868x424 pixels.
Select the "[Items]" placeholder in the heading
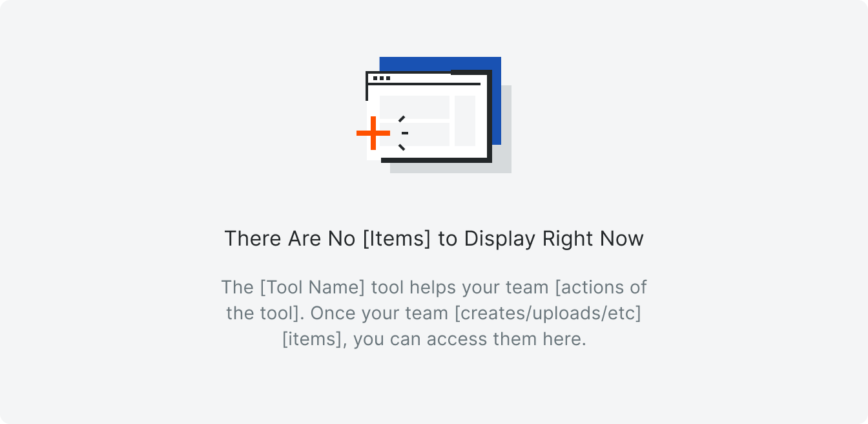[397, 238]
